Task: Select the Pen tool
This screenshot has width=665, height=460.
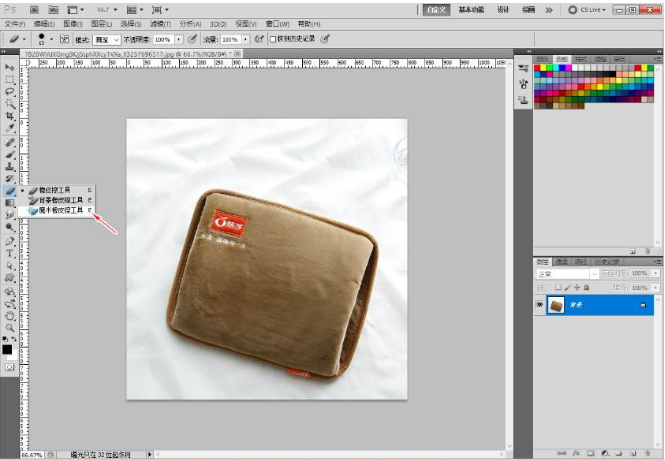Action: tap(9, 241)
